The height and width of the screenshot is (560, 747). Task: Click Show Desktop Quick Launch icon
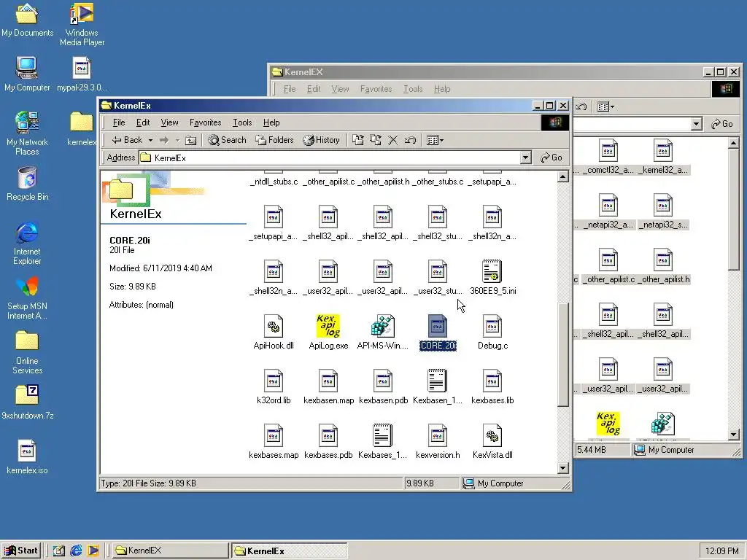58,551
